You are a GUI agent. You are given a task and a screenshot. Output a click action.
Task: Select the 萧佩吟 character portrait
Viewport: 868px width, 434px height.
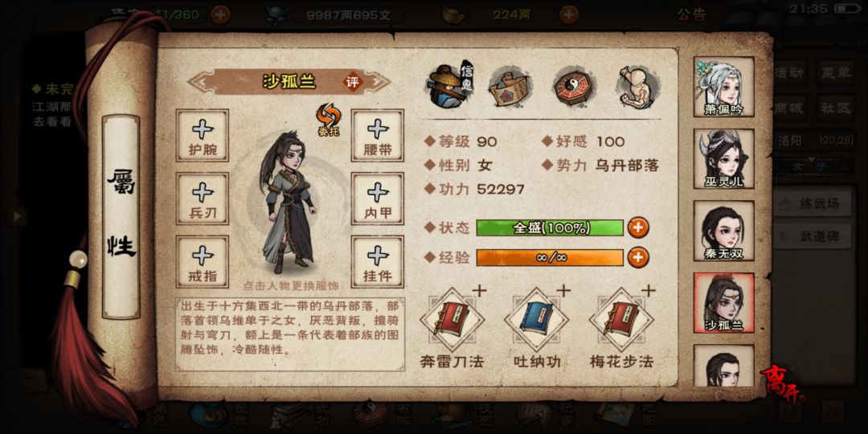click(x=724, y=87)
